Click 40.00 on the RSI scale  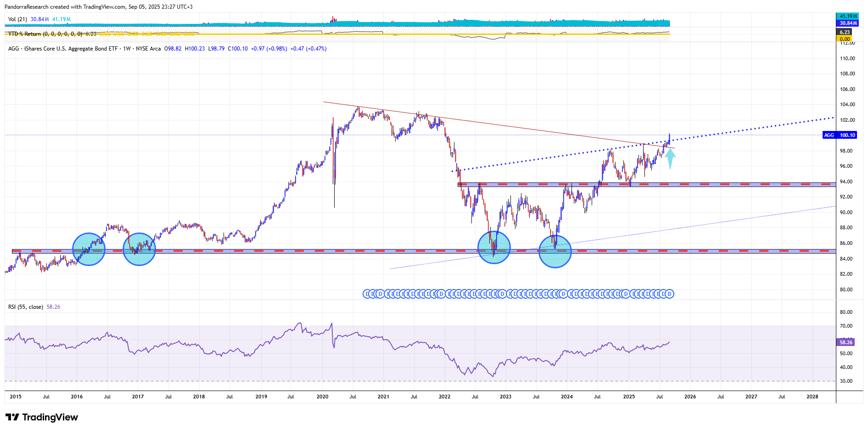pos(846,367)
